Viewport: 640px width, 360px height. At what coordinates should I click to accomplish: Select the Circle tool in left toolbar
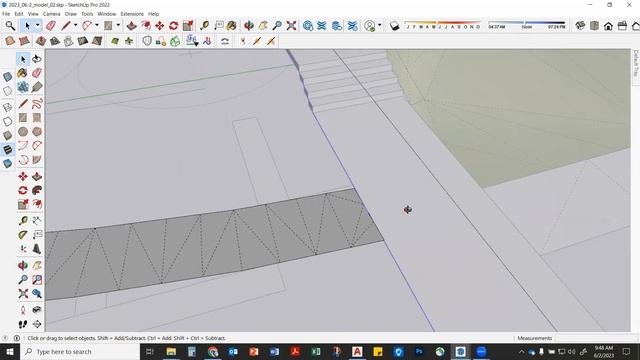(23, 131)
